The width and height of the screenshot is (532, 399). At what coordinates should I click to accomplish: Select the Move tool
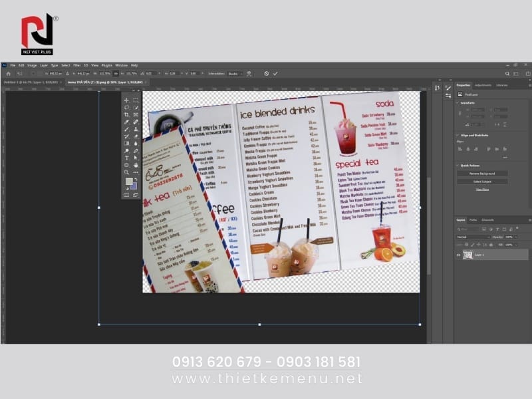click(126, 100)
